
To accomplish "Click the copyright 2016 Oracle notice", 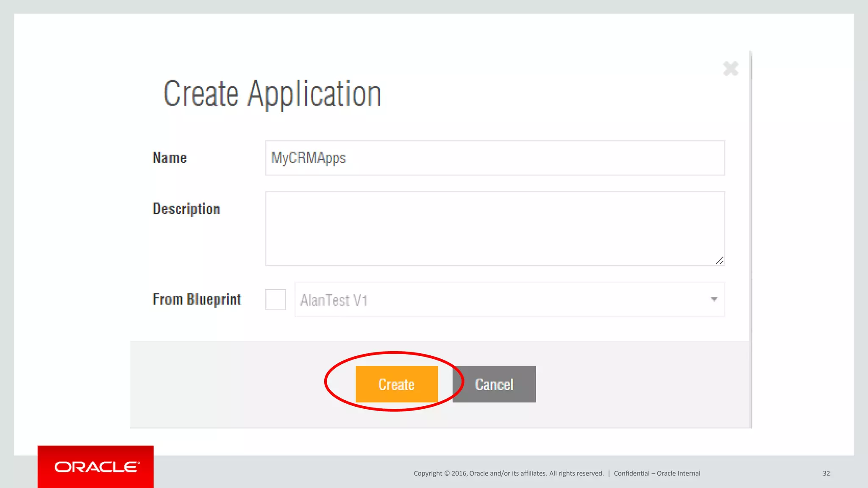I will click(x=508, y=473).
